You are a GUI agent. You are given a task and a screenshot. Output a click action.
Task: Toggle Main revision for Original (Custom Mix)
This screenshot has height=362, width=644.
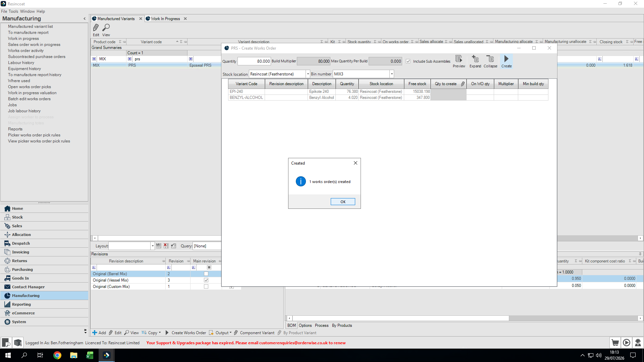click(206, 287)
